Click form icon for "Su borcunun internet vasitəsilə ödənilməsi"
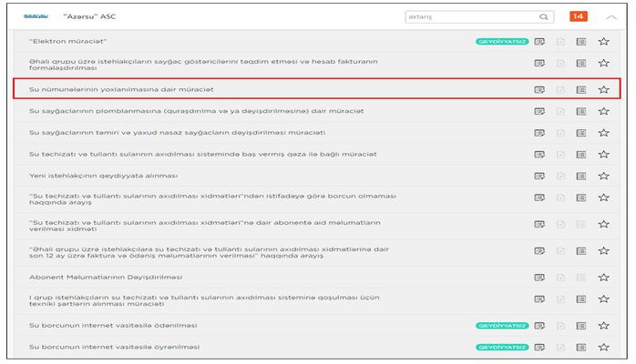 pos(539,325)
